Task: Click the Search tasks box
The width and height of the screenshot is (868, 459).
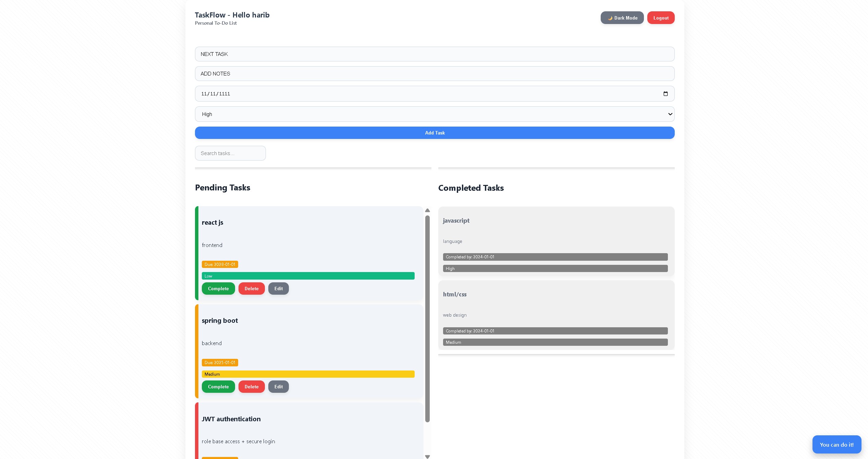Action: tap(230, 153)
